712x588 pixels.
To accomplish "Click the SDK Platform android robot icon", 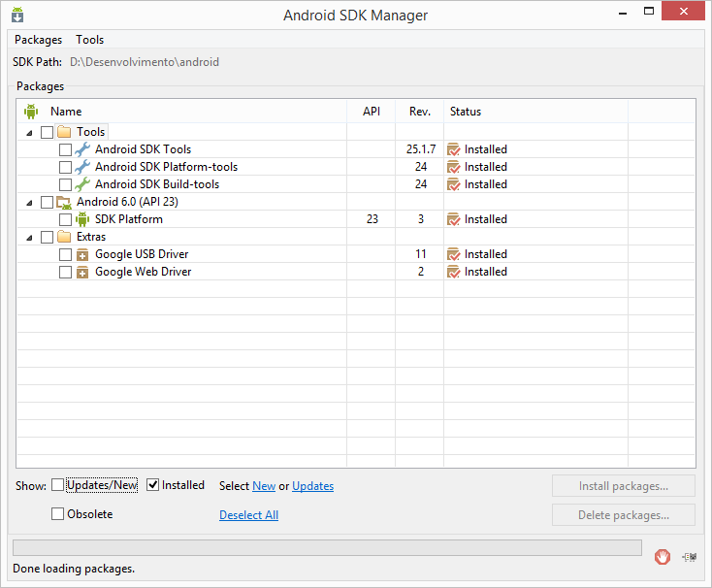I will click(x=82, y=219).
